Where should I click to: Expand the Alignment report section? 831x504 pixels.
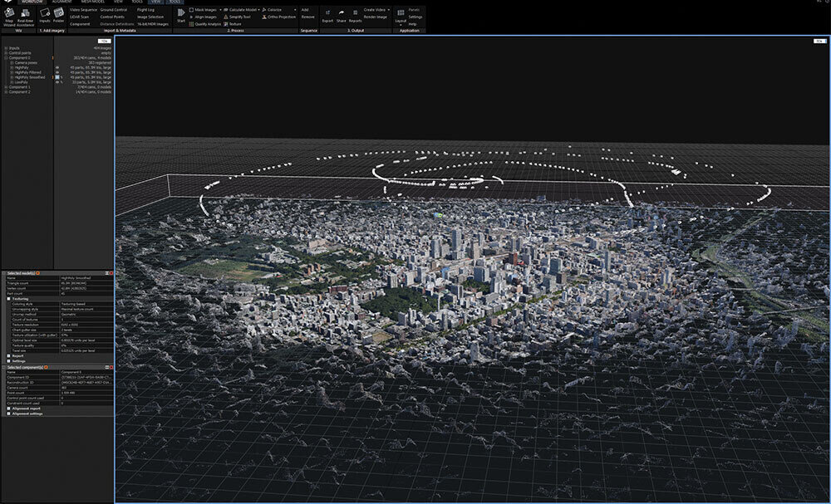8,409
